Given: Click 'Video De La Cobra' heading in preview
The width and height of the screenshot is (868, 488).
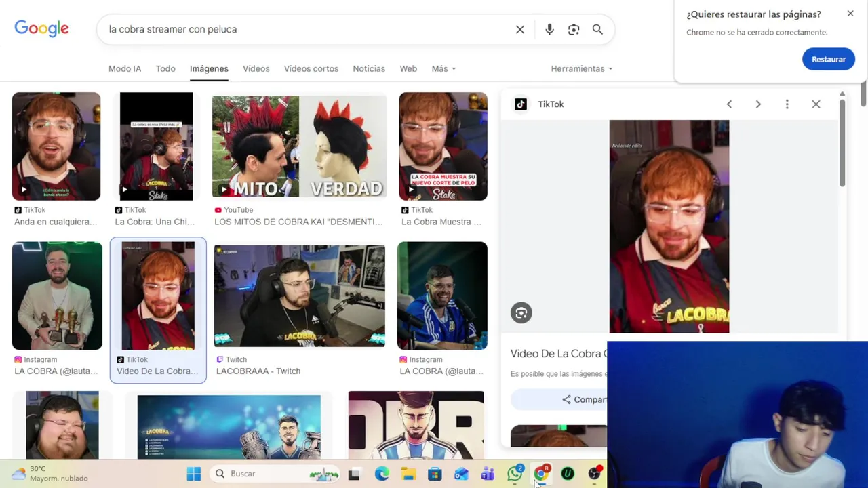Looking at the screenshot, I should point(558,353).
